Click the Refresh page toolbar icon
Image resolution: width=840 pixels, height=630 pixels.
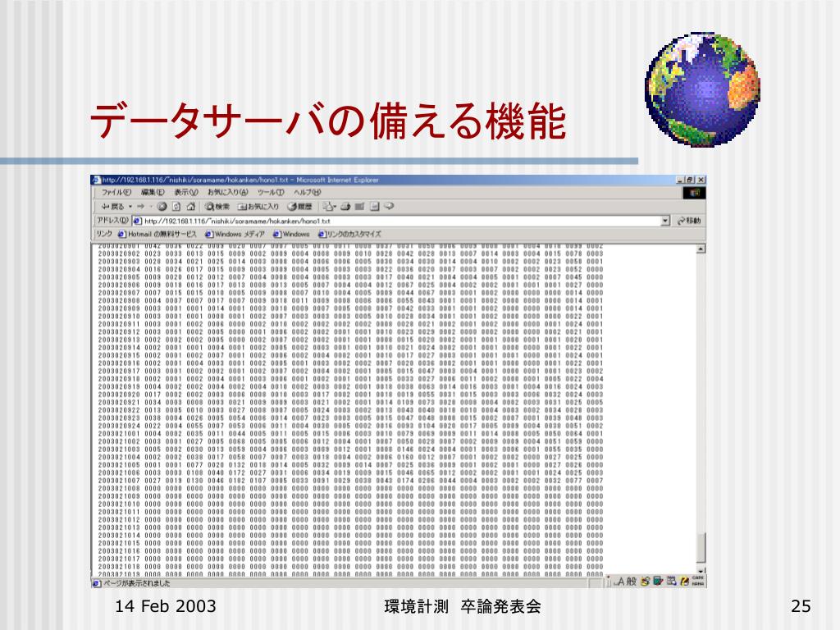[176, 206]
